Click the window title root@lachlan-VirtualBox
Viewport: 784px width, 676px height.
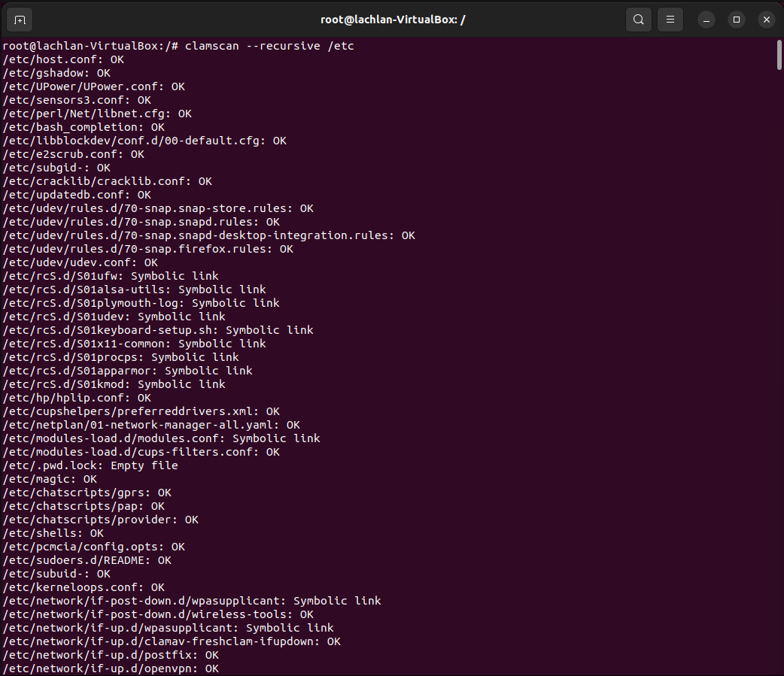392,20
